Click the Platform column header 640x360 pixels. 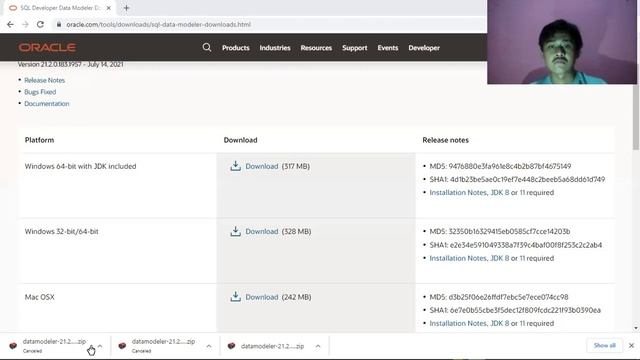pyautogui.click(x=39, y=140)
